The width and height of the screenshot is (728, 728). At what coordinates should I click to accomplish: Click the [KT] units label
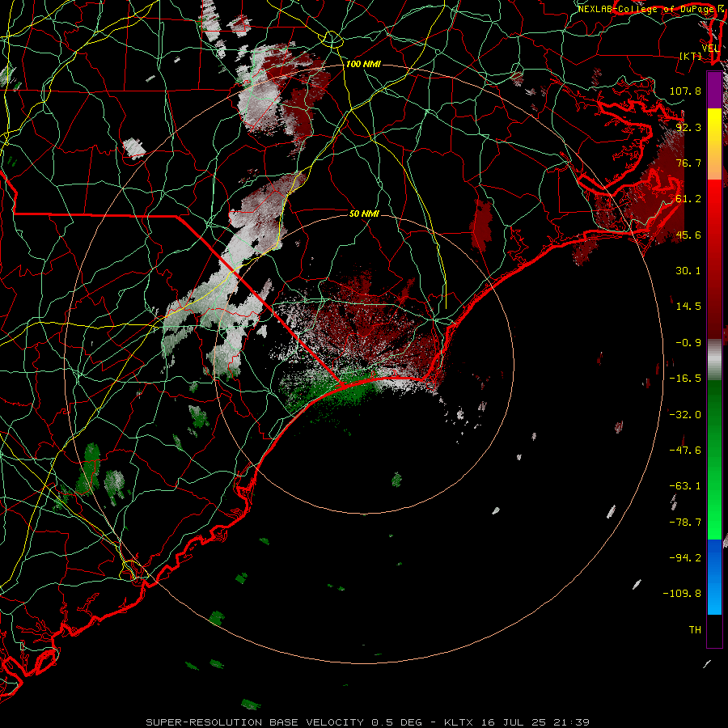coord(691,56)
